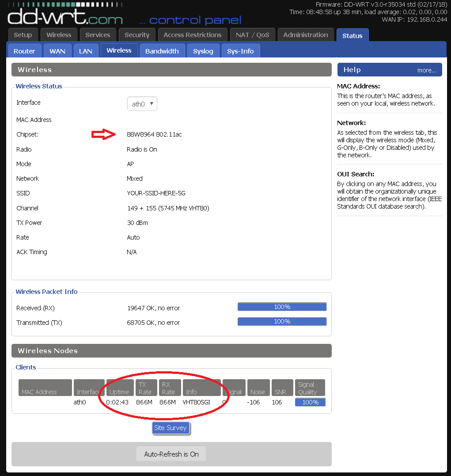Click the '19647 OK, no error' value
Viewport: 451px width, 476px height.
click(x=153, y=308)
